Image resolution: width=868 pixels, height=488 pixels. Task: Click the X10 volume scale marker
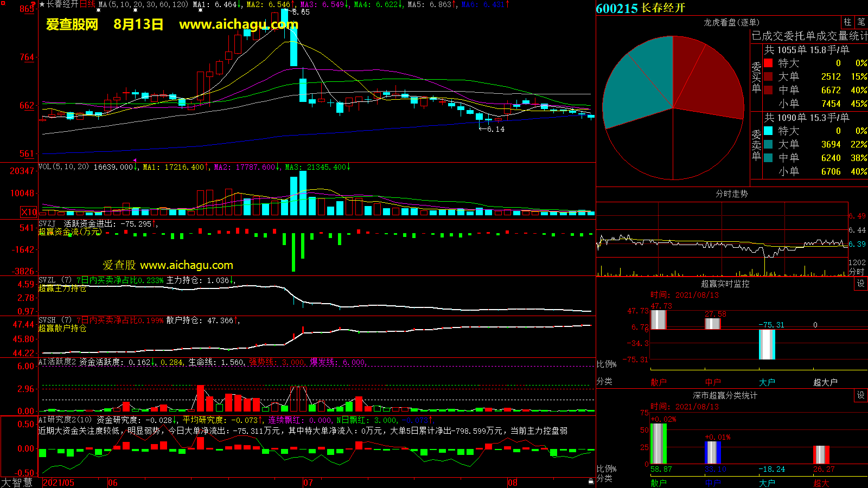click(29, 212)
